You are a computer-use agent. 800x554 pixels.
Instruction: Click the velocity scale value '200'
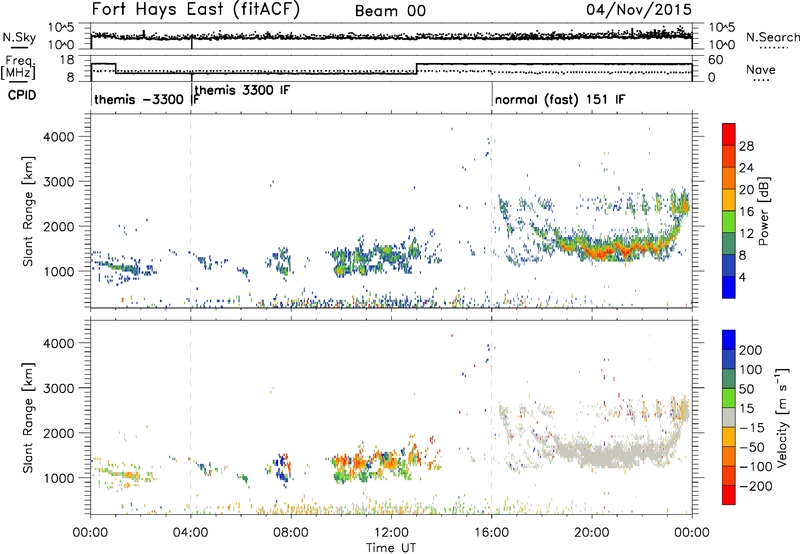click(x=751, y=350)
